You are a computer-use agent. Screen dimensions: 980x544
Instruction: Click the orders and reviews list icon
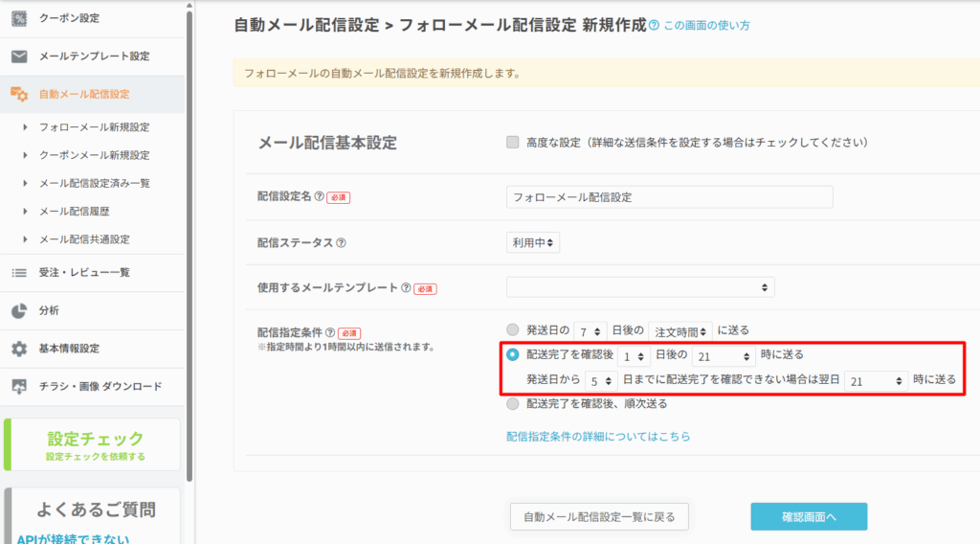tap(19, 273)
